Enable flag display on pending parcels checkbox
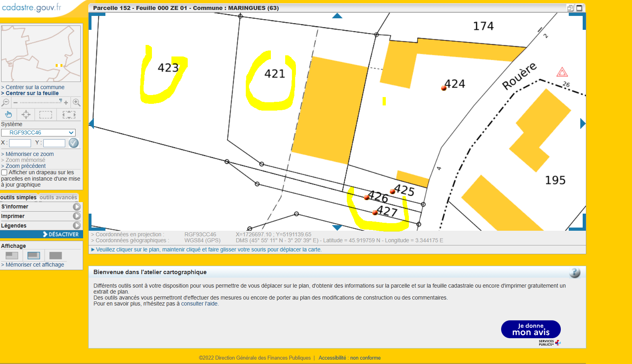The height and width of the screenshot is (364, 632). coord(4,173)
